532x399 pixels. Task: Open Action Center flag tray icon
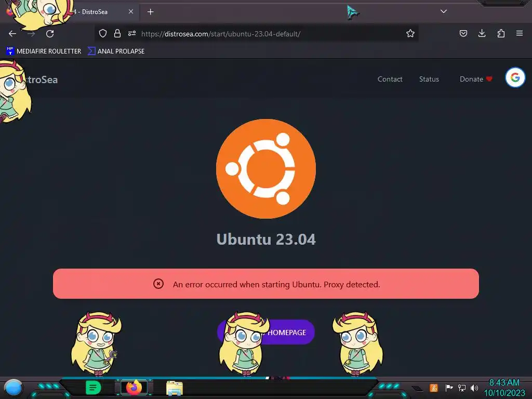point(449,388)
